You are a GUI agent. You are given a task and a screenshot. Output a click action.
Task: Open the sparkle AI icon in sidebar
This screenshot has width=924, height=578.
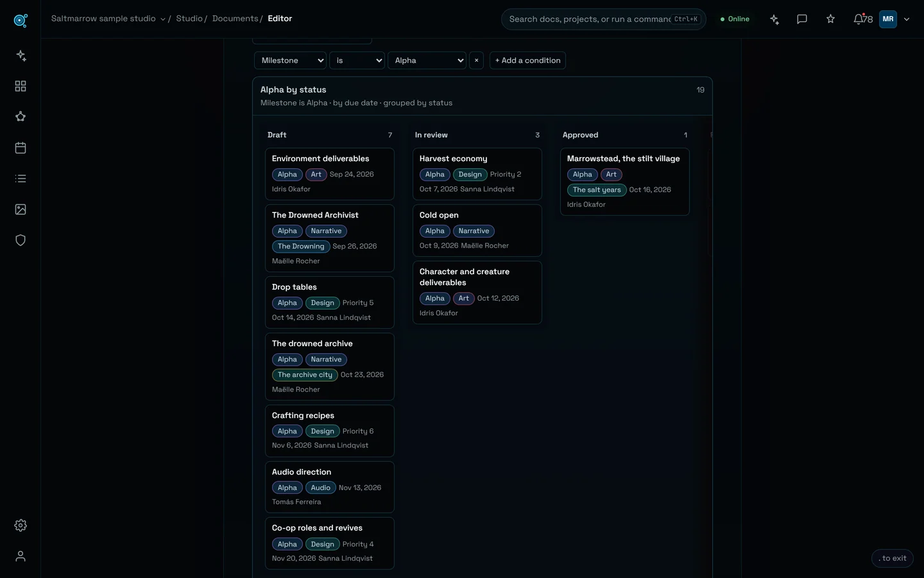click(21, 55)
